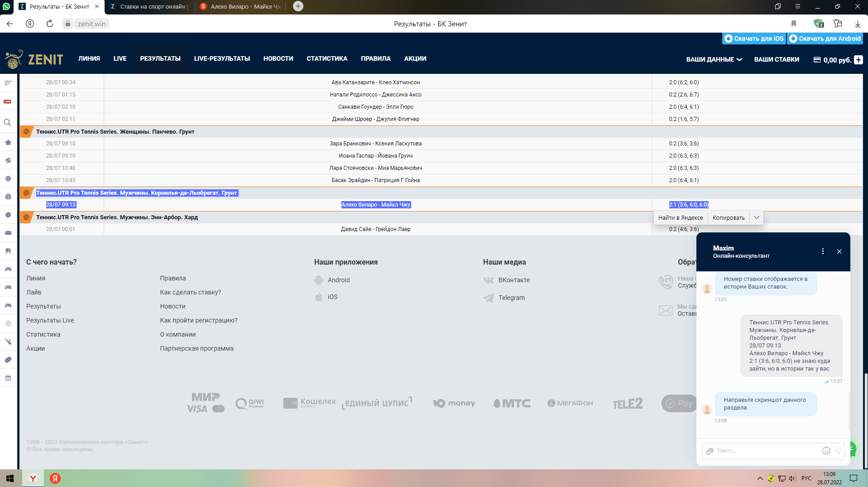
Task: Open emoji picker in chat input
Action: pyautogui.click(x=826, y=451)
